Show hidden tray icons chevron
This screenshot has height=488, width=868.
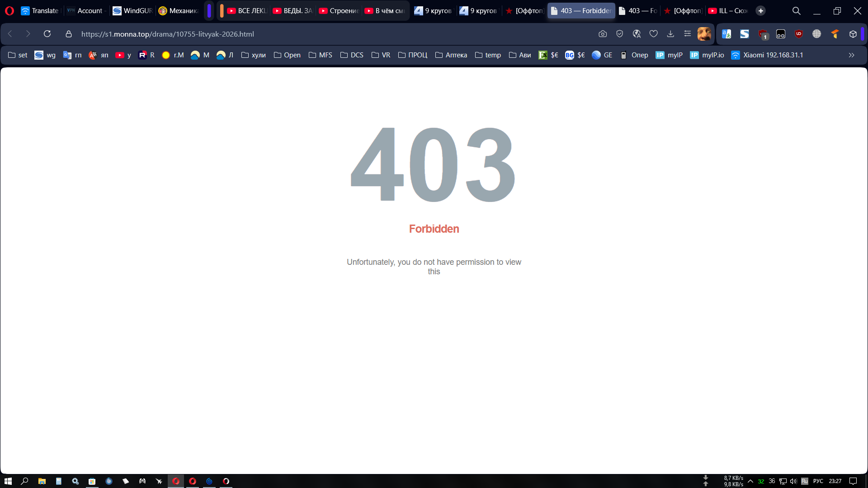click(750, 481)
